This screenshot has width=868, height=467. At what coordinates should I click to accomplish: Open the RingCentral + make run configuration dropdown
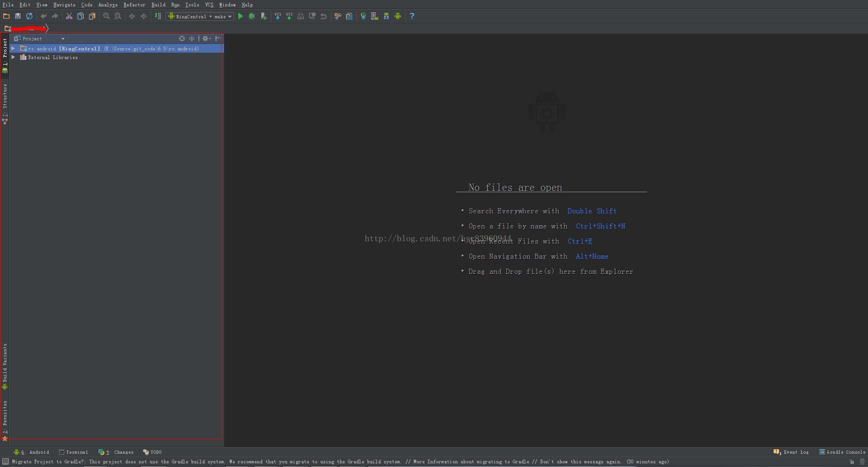pos(200,16)
